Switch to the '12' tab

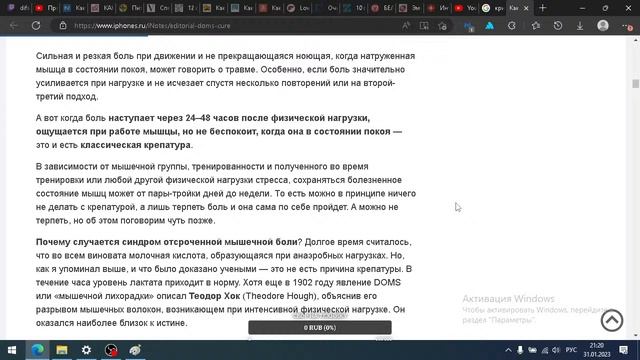point(186,8)
